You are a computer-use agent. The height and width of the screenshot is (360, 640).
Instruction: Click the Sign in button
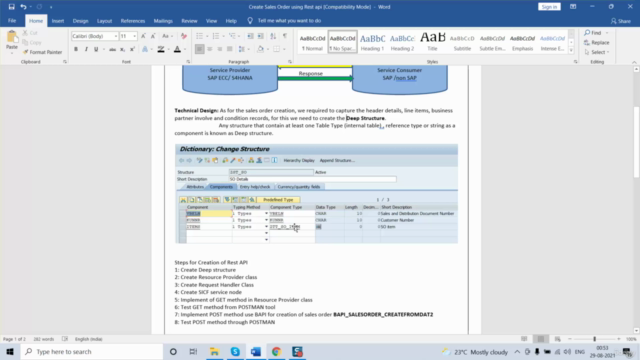549,7
